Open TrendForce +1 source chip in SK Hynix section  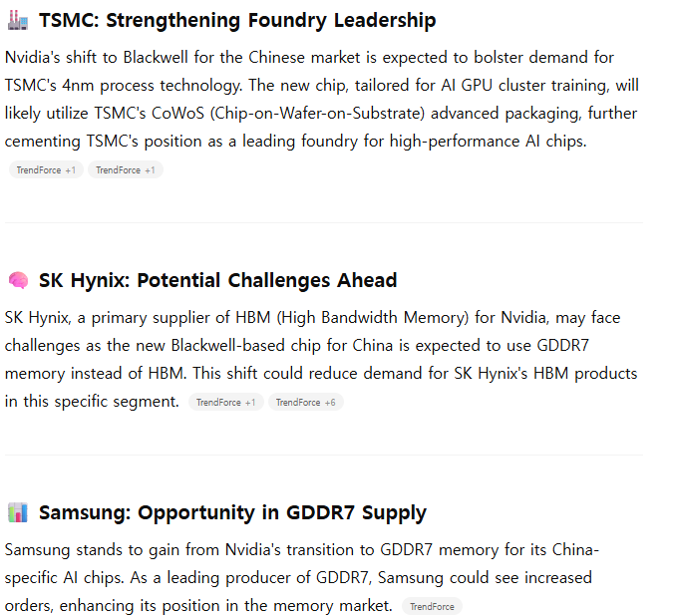(x=226, y=402)
